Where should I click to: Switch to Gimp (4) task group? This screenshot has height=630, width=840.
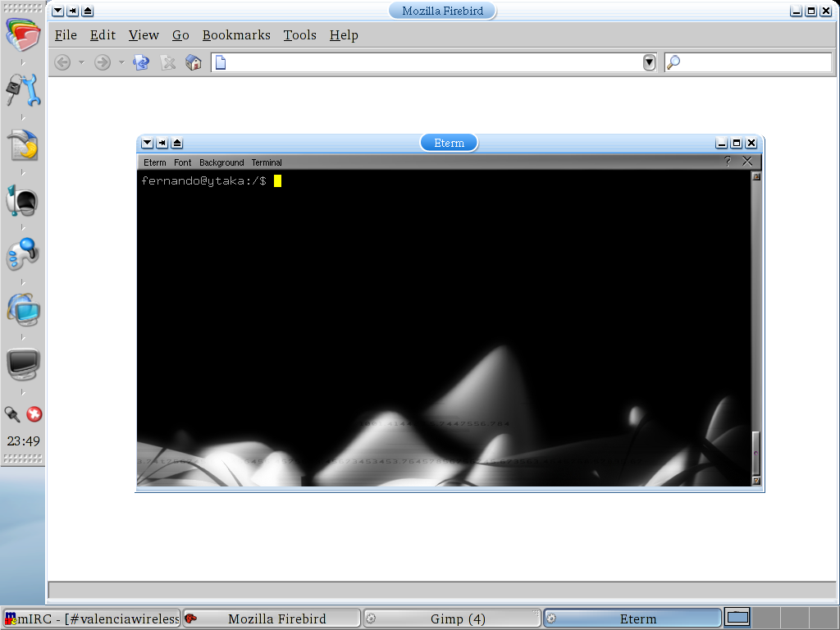452,619
